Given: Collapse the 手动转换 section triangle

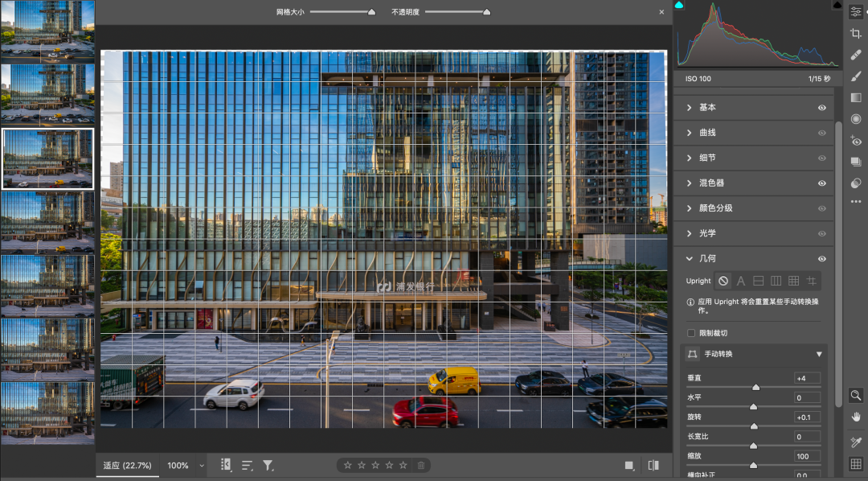Looking at the screenshot, I should point(819,354).
